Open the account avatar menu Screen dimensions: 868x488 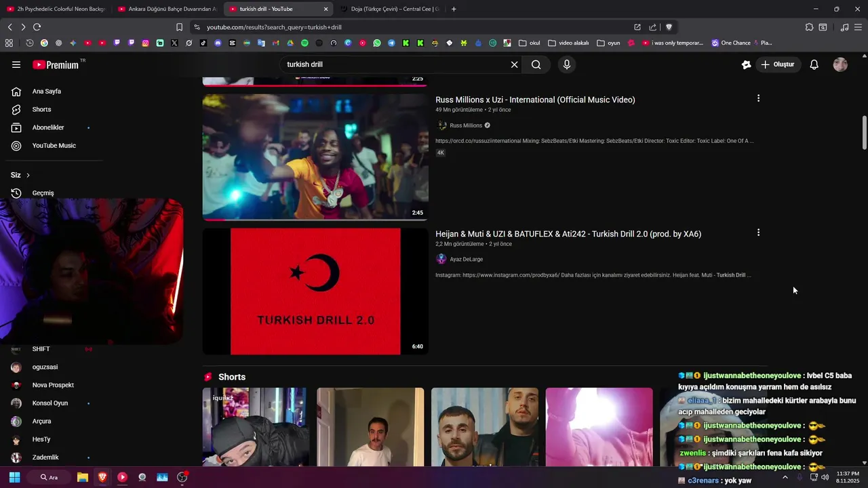840,64
